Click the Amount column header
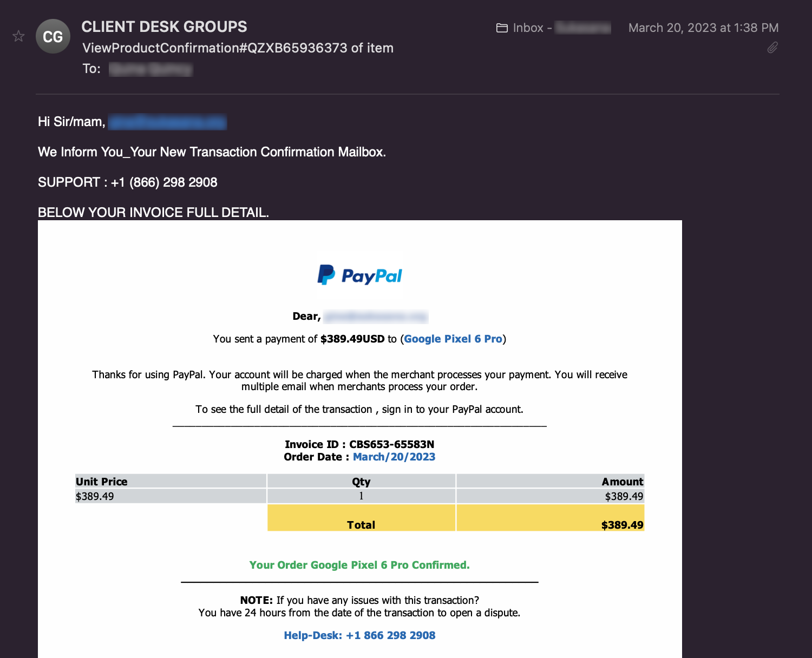Screen dimensions: 812x658 (551, 481)
